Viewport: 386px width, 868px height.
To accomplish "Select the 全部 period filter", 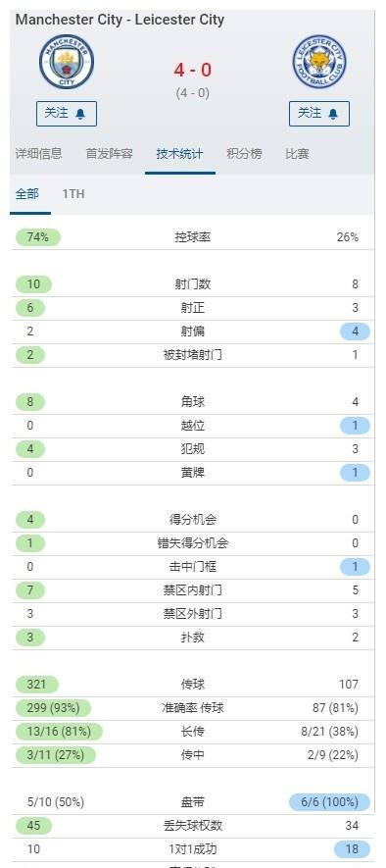I will [27, 194].
